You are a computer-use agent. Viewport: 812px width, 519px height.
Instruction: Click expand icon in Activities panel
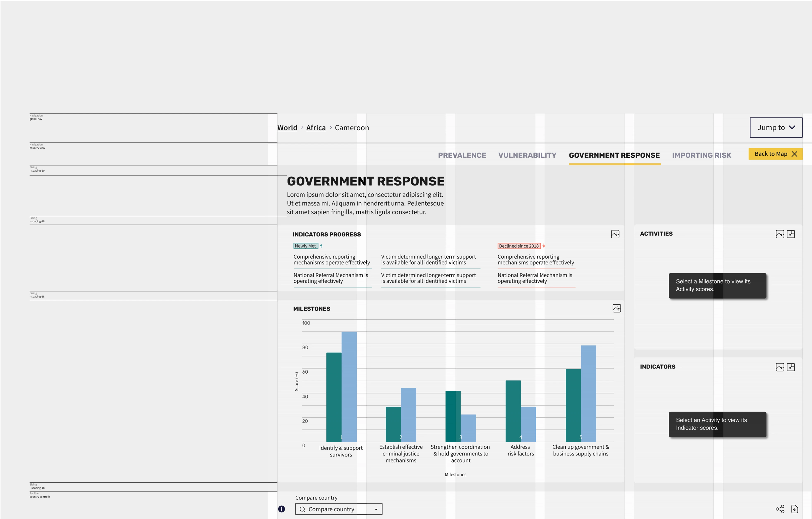pos(791,234)
